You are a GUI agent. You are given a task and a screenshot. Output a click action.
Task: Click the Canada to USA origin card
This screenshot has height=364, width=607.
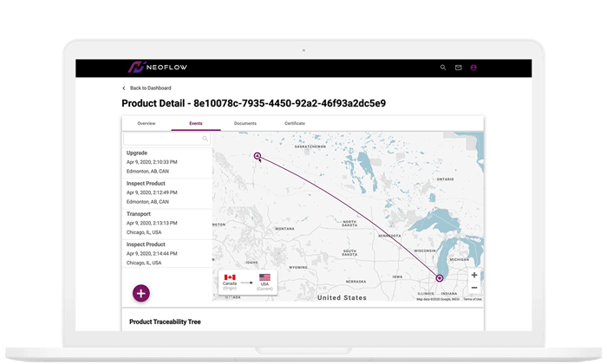[x=247, y=283]
